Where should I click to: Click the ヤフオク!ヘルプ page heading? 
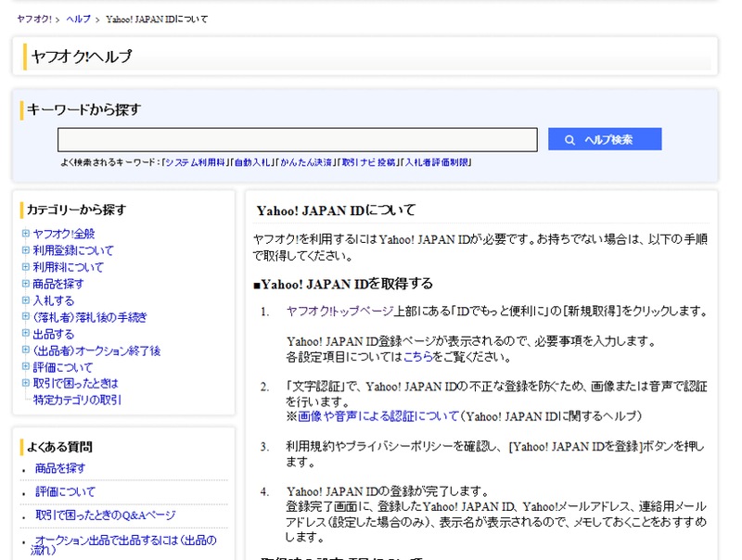[x=82, y=57]
